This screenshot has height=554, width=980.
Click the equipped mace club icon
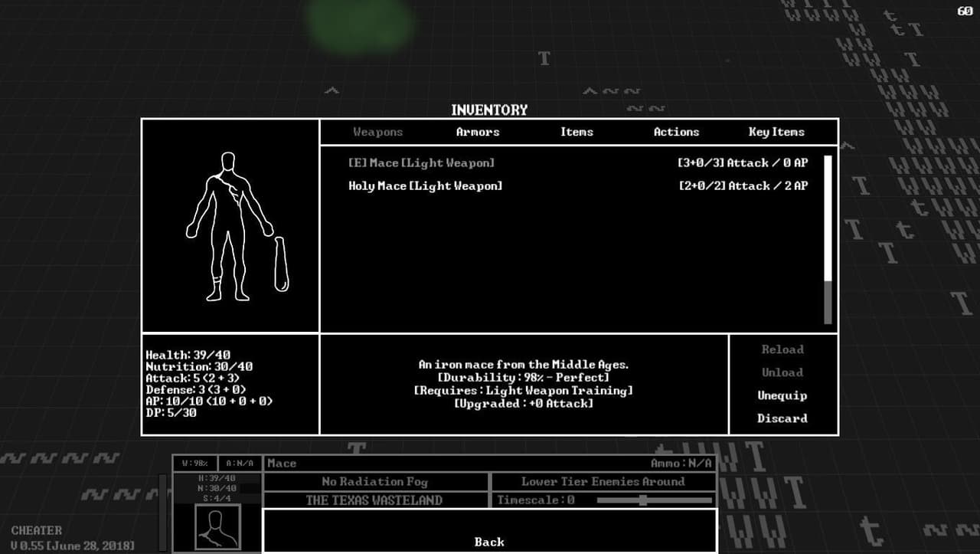click(282, 264)
